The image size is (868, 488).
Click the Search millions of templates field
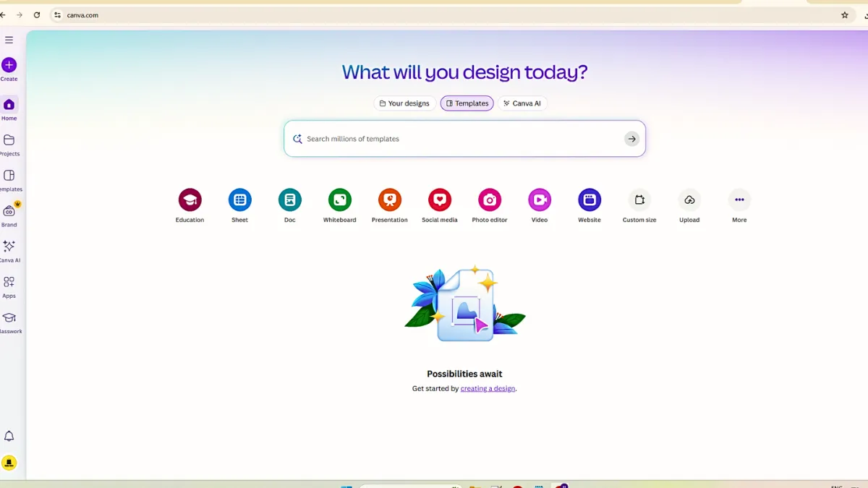(x=456, y=139)
